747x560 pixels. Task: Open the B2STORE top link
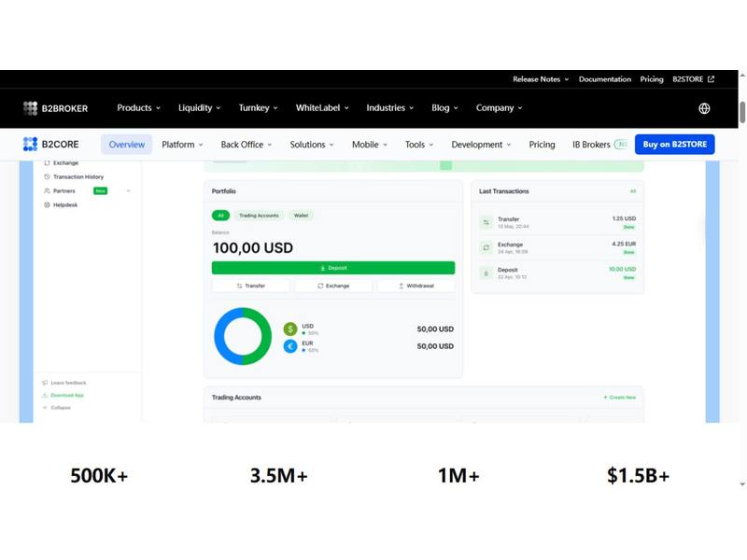click(693, 79)
